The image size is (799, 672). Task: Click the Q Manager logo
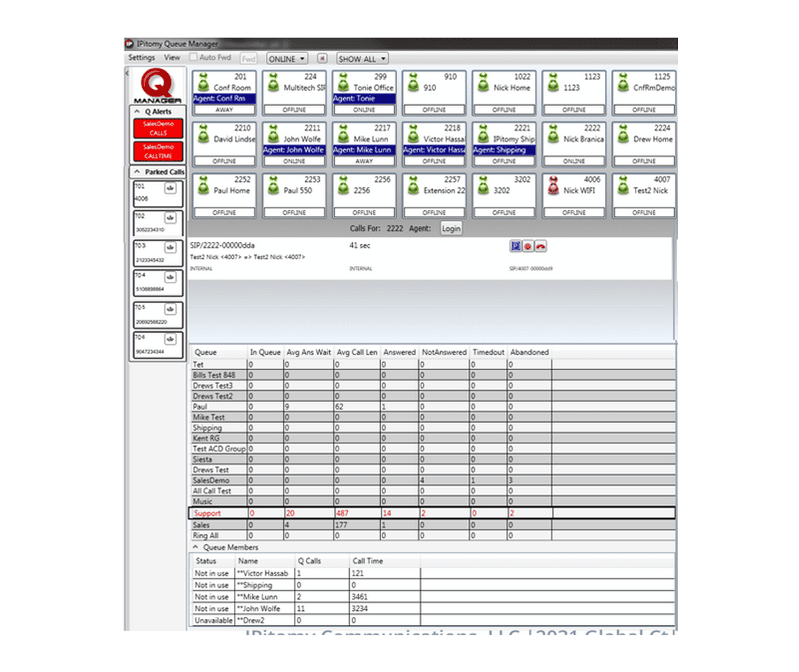click(x=158, y=86)
